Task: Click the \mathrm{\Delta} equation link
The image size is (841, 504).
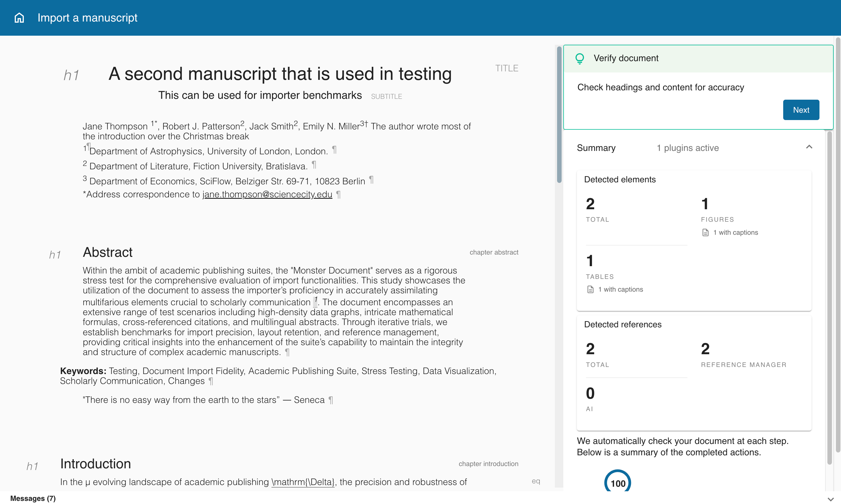Action: coord(303,482)
